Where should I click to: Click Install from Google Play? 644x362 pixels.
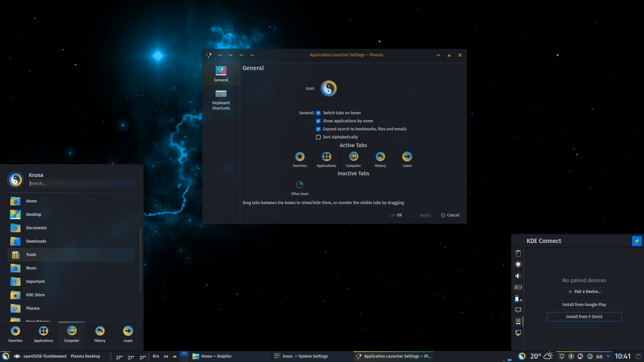click(584, 305)
